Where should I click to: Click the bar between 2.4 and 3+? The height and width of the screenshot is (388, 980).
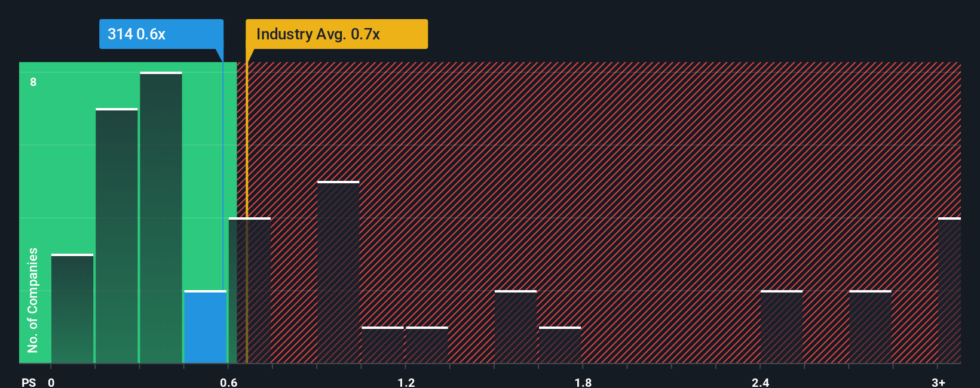coord(870,327)
